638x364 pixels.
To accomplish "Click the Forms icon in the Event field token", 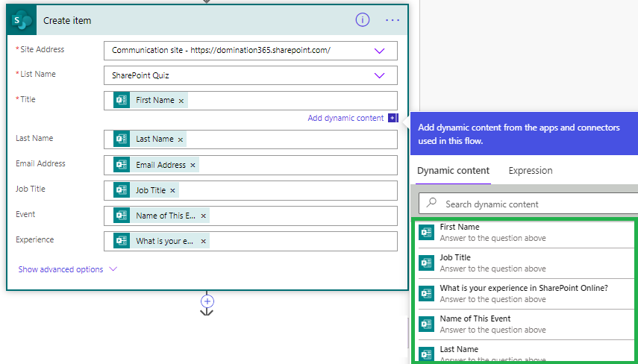I will tap(122, 216).
